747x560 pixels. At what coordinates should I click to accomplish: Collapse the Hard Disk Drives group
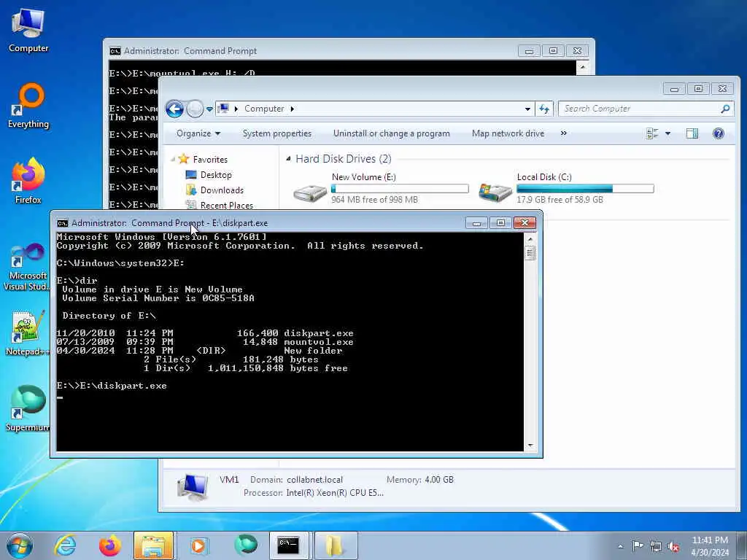pos(288,158)
